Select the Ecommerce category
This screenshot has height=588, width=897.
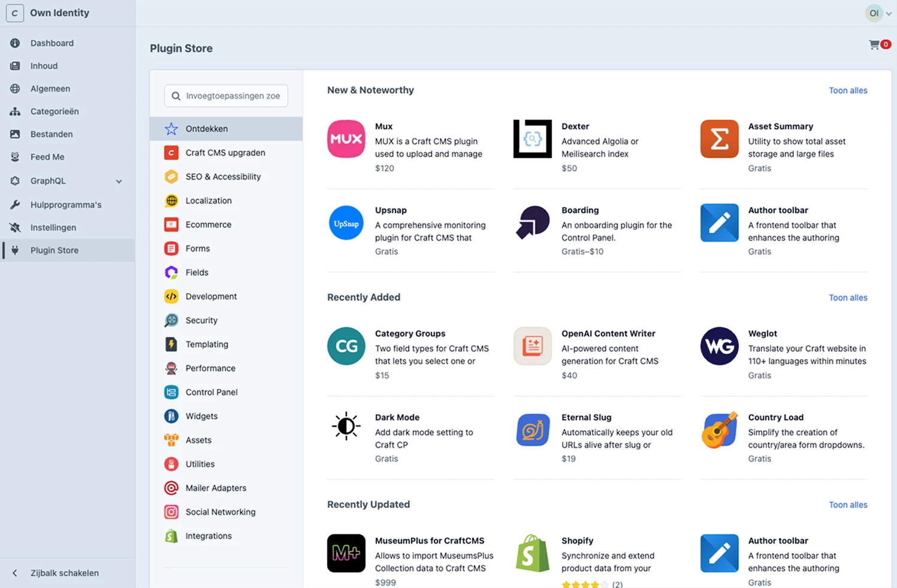[226, 225]
